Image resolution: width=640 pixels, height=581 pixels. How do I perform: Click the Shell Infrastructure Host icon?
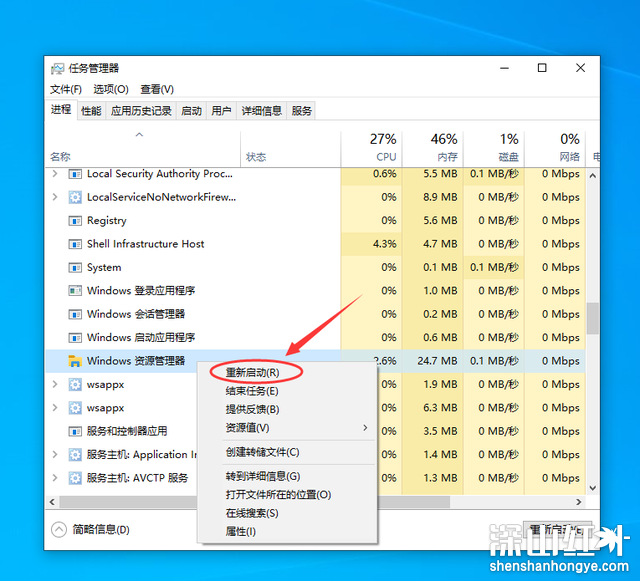(x=75, y=244)
